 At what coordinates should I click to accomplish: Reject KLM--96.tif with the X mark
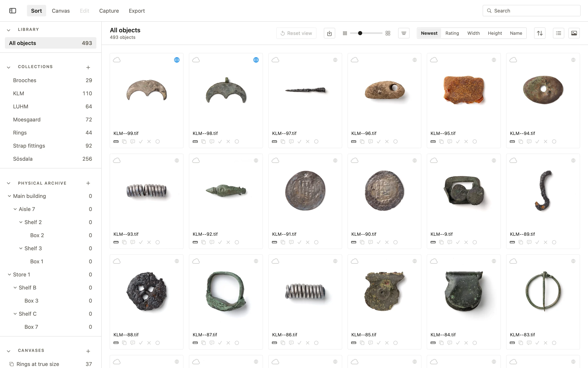coord(387,142)
